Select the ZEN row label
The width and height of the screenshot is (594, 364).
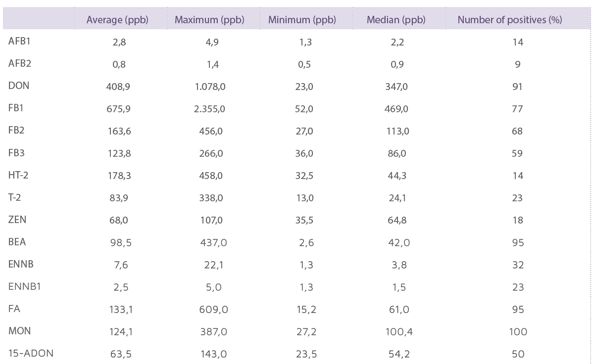[x=17, y=220]
